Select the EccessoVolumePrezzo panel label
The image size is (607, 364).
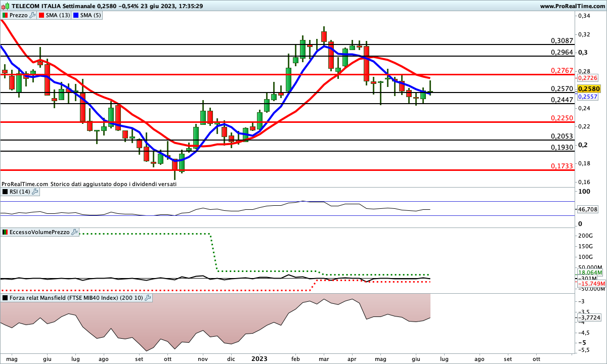pyautogui.click(x=40, y=232)
